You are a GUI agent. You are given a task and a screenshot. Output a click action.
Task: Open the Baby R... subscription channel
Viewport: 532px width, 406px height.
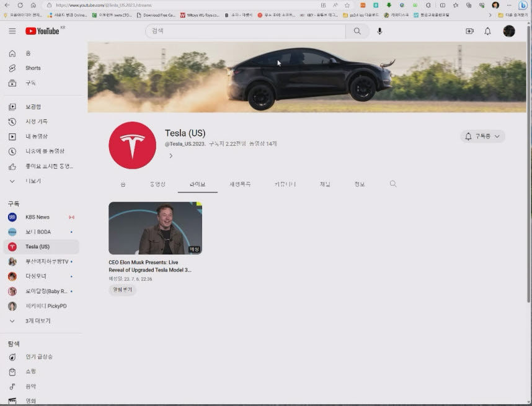click(x=42, y=291)
